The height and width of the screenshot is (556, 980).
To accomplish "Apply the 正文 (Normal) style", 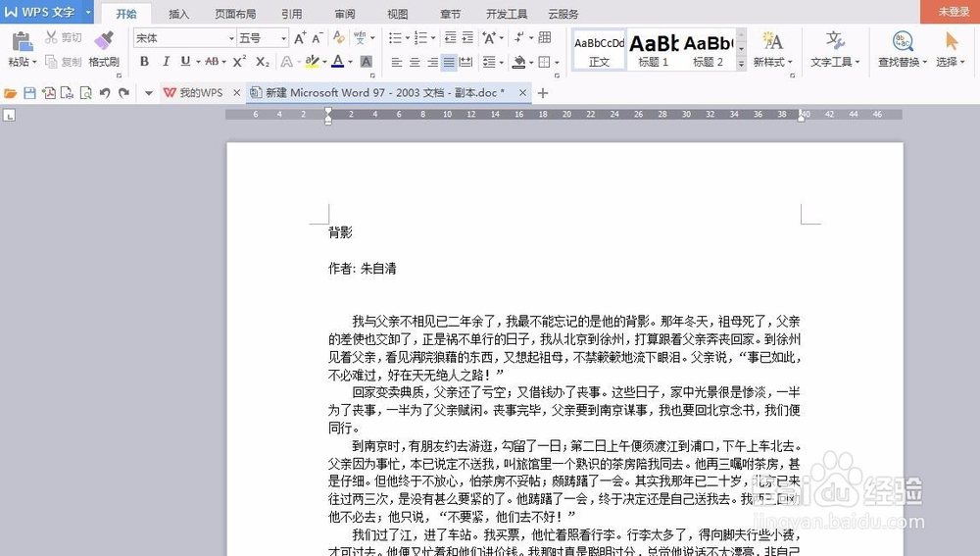I will tap(599, 49).
